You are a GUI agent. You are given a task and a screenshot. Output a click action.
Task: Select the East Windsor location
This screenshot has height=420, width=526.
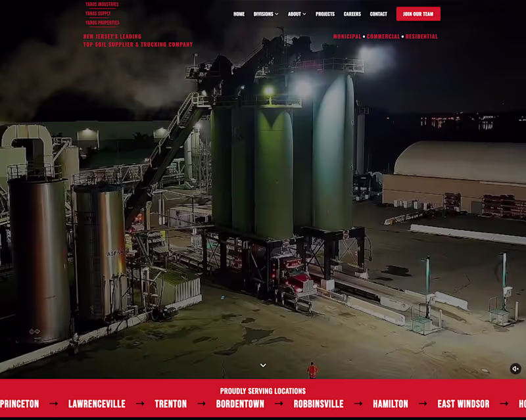[464, 404]
